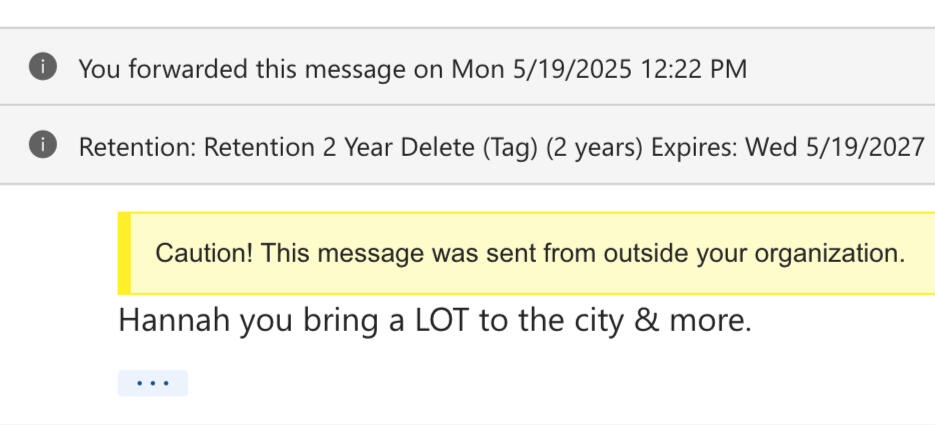Click the info icon beside the forwarded notice
The image size is (935, 425).
pos(42,68)
